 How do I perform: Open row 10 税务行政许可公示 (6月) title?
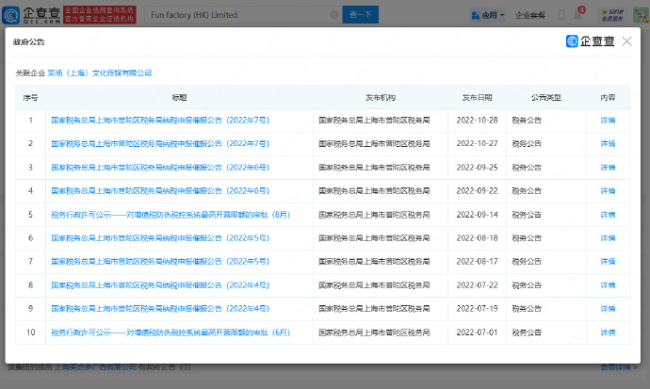(x=170, y=332)
